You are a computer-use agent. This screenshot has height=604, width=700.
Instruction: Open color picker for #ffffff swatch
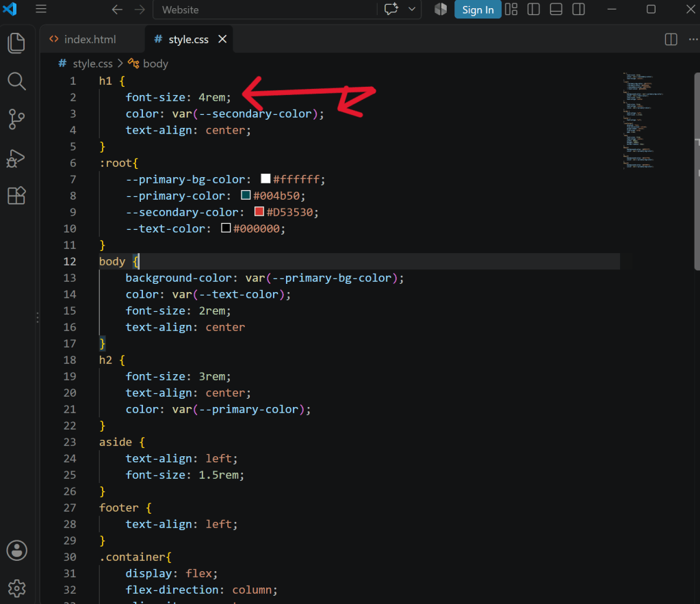coord(265,179)
